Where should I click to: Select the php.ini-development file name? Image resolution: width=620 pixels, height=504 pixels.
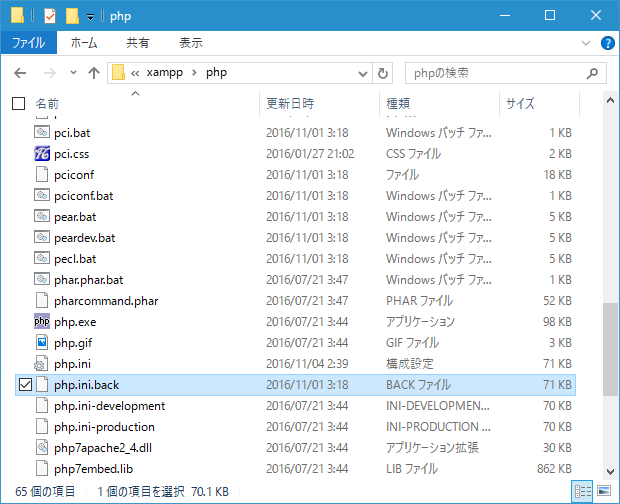click(x=110, y=406)
